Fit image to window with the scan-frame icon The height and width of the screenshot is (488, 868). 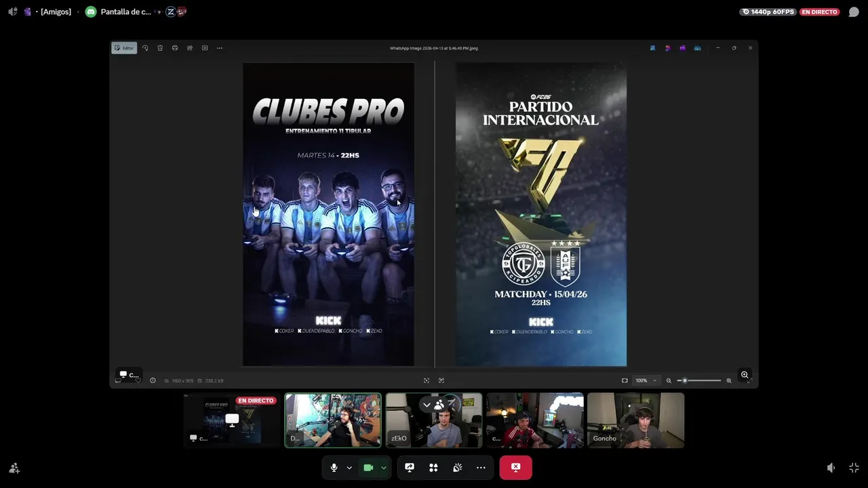[x=427, y=380]
